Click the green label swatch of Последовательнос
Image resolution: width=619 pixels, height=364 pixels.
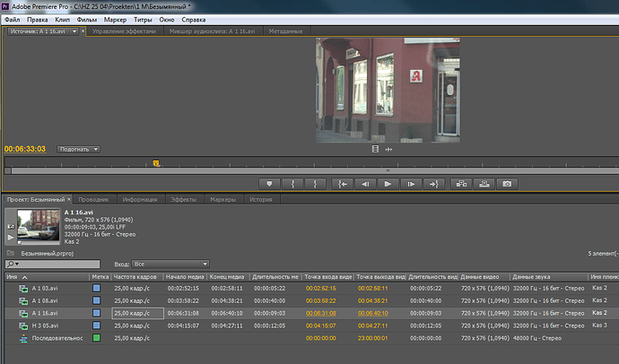point(96,338)
